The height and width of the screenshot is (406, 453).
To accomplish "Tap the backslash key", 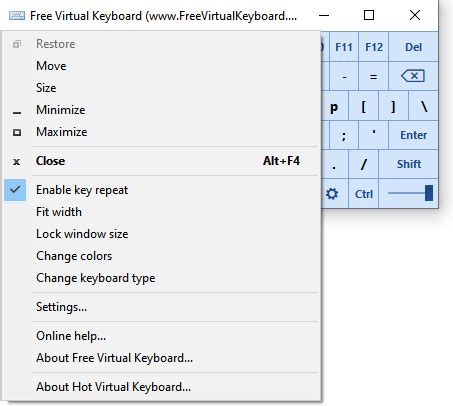I will [423, 106].
